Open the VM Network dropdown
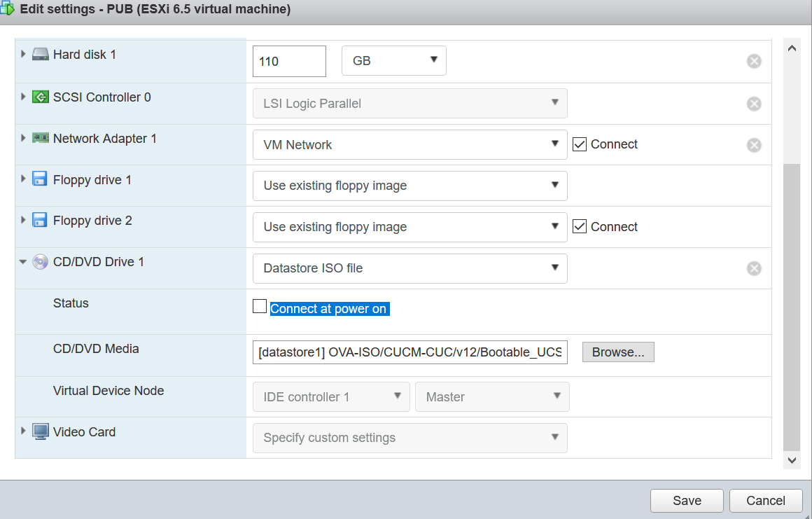Screen dimensions: 812x519 coord(409,145)
